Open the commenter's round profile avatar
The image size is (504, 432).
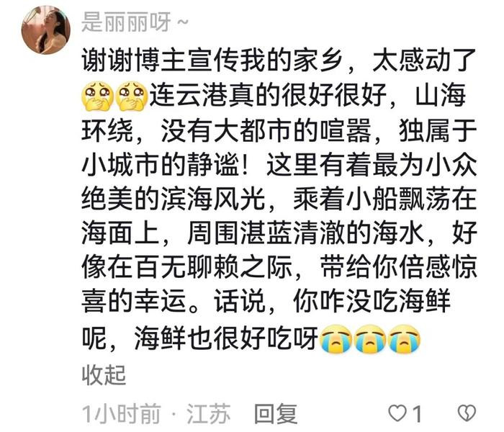tap(46, 30)
